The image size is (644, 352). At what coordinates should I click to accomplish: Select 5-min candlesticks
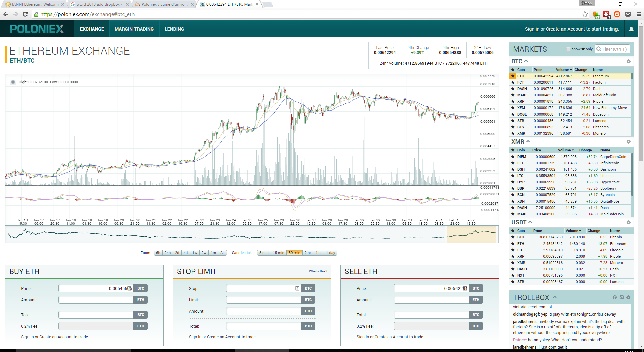pos(264,253)
